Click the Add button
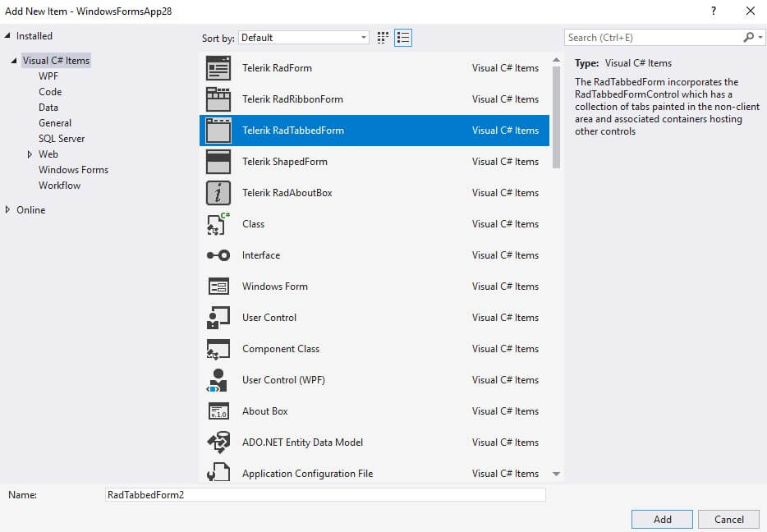This screenshot has width=767, height=532. pos(661,519)
